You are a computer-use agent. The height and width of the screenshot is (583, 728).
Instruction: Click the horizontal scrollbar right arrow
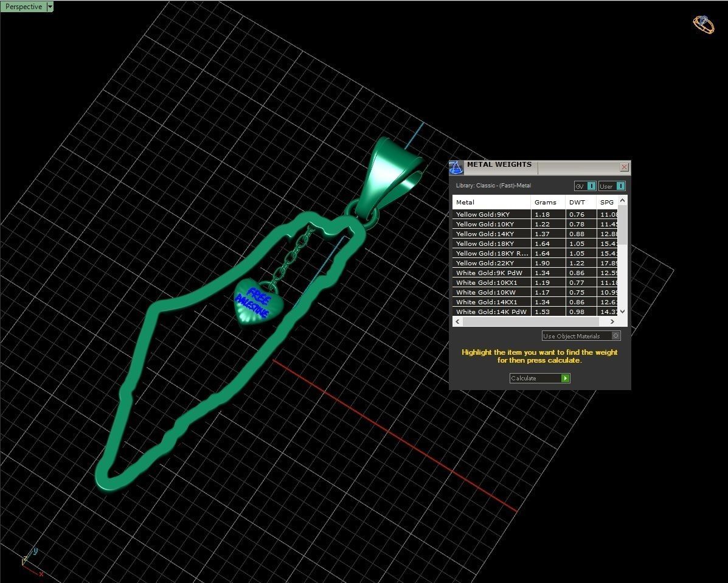click(x=612, y=321)
